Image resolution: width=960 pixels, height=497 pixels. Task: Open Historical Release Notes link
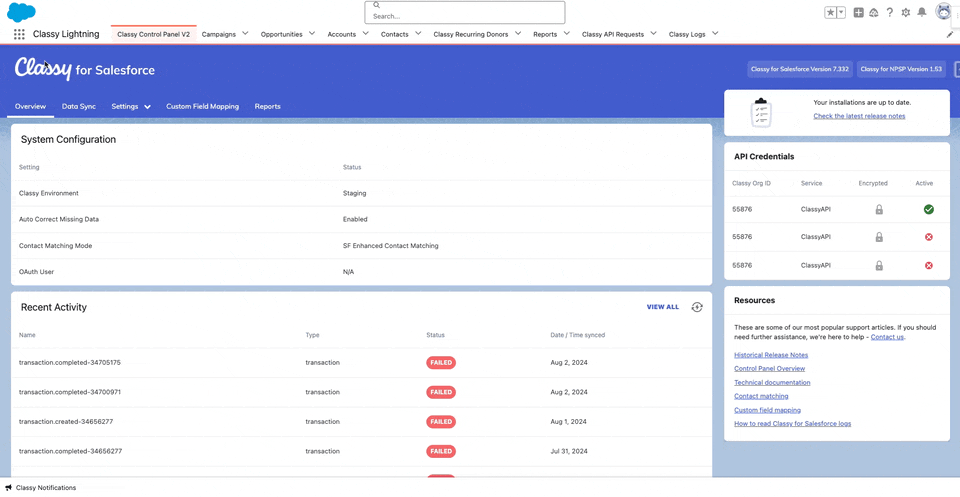tap(771, 355)
